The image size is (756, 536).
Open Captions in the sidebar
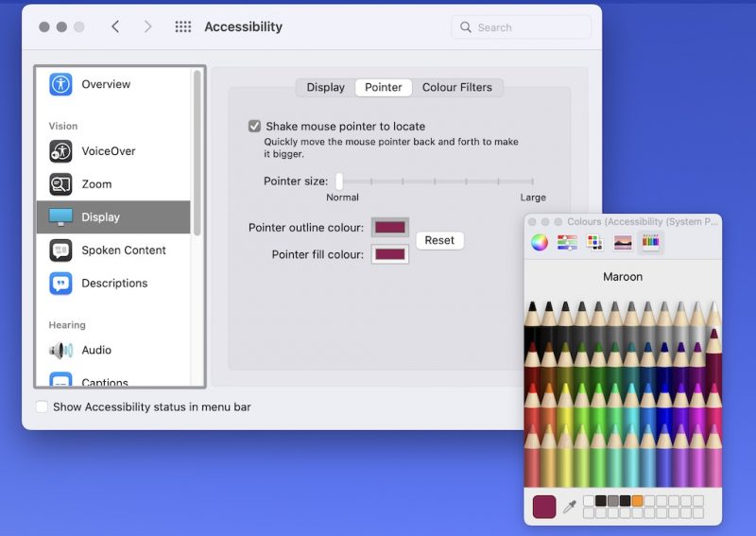[113, 380]
